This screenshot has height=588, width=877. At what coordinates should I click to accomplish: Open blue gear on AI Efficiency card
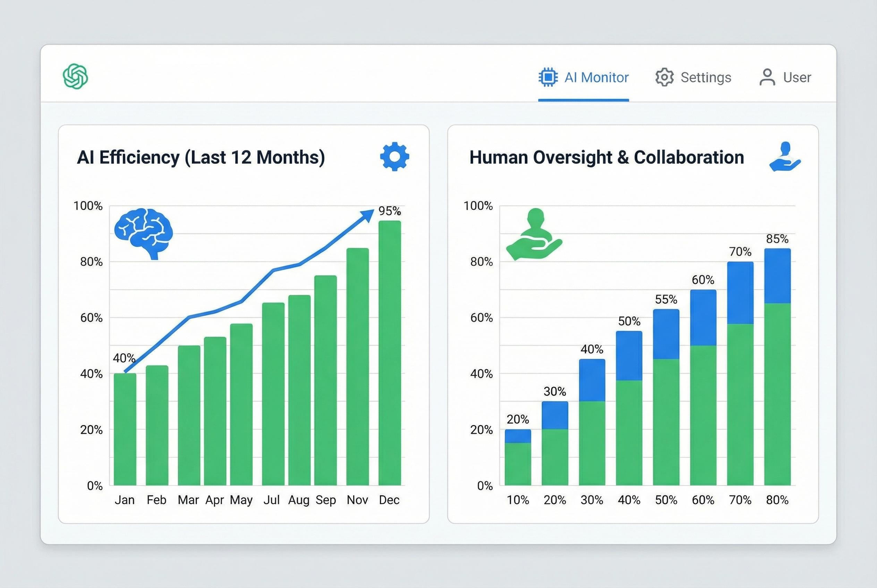394,157
